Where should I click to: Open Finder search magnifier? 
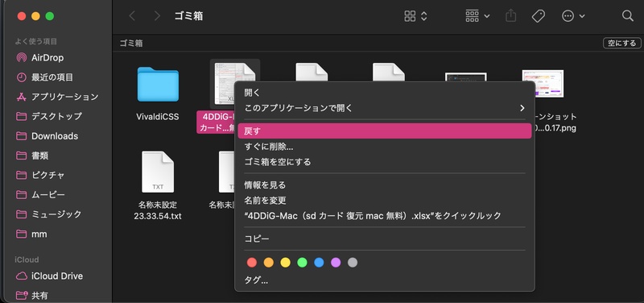[x=627, y=16]
